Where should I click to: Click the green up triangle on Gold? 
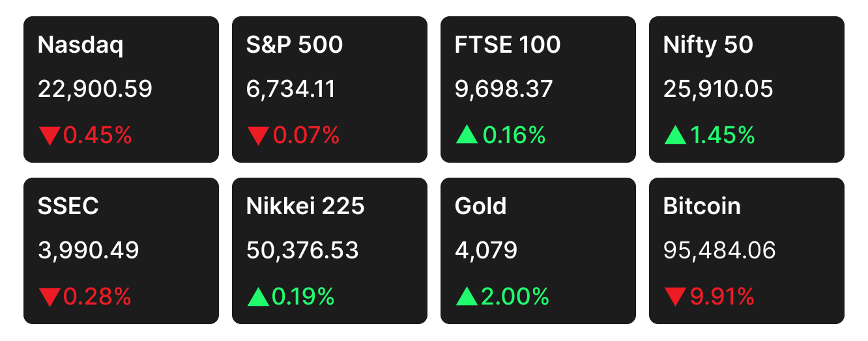coord(466,297)
